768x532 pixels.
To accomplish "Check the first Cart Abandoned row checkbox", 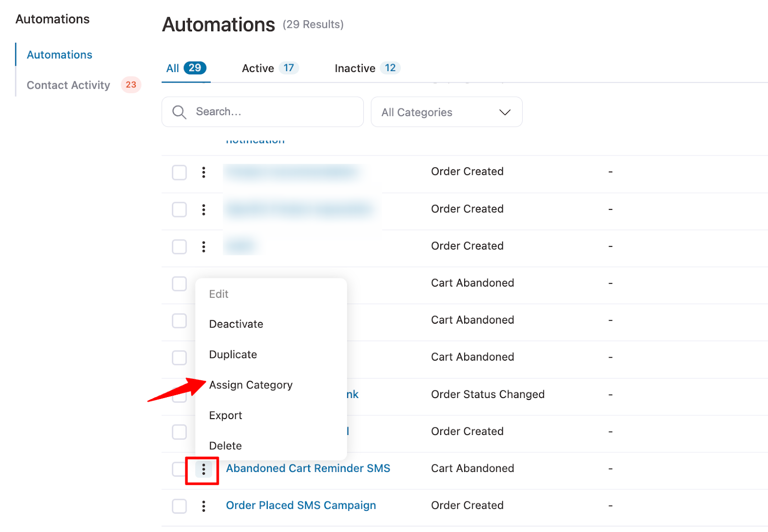I will tap(179, 284).
